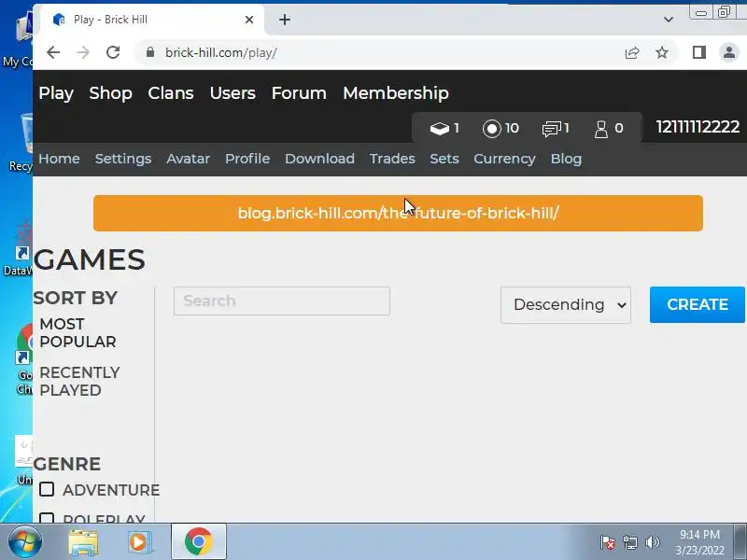Click the taskbar clock showing 9:14 PM

click(x=699, y=542)
